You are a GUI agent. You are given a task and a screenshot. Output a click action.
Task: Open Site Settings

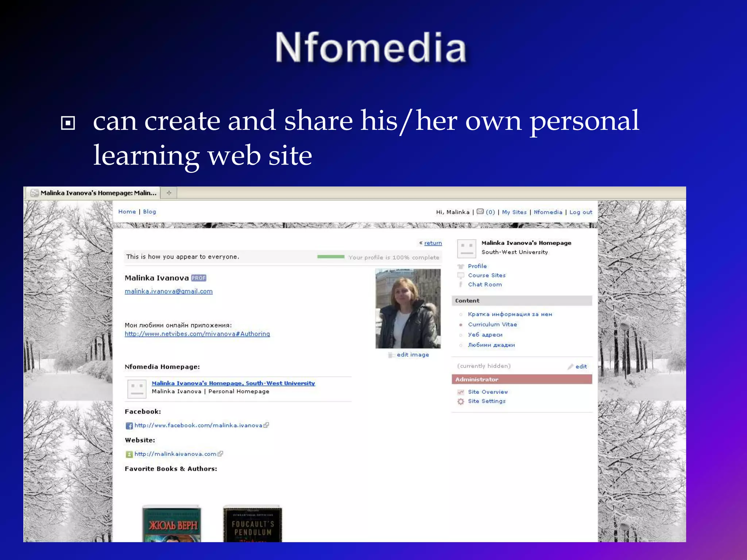click(x=487, y=401)
